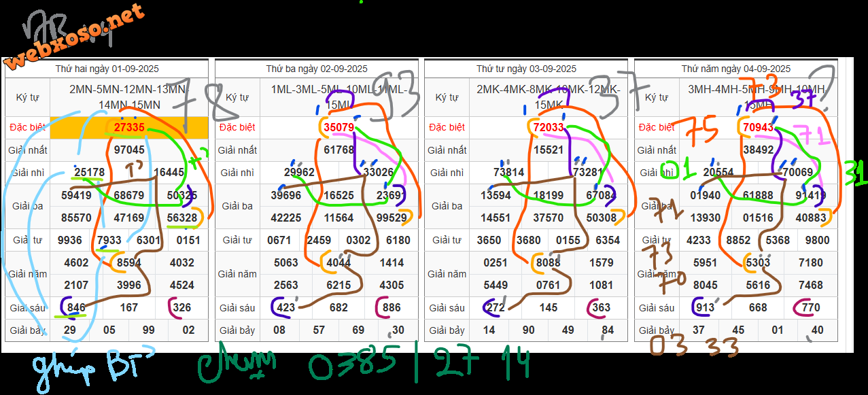868x395 pixels.
Task: Click the webxoso.net logo
Action: [x=73, y=39]
